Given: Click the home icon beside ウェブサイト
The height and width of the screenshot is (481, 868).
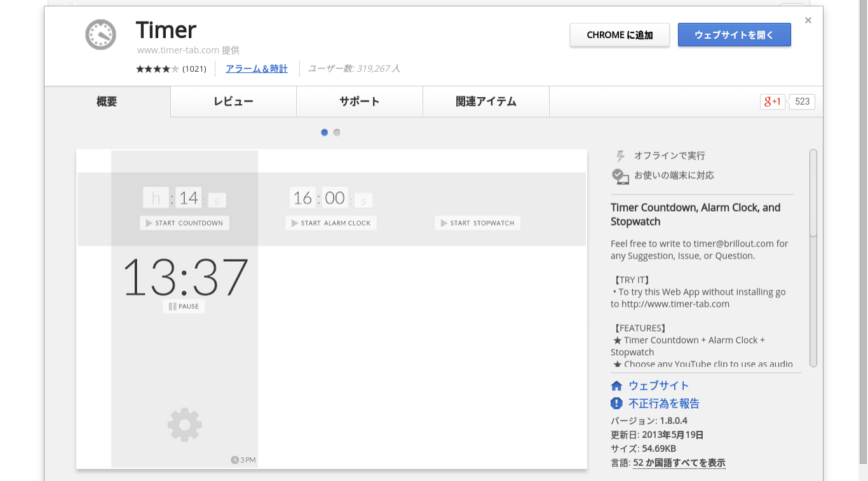Looking at the screenshot, I should 616,386.
